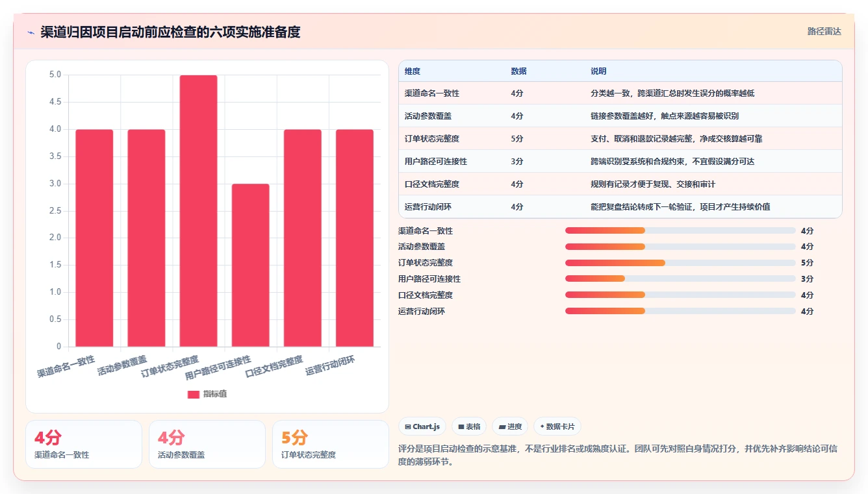Click the 活动参数覆盖 progress bar
This screenshot has height=494, width=868.
(680, 247)
